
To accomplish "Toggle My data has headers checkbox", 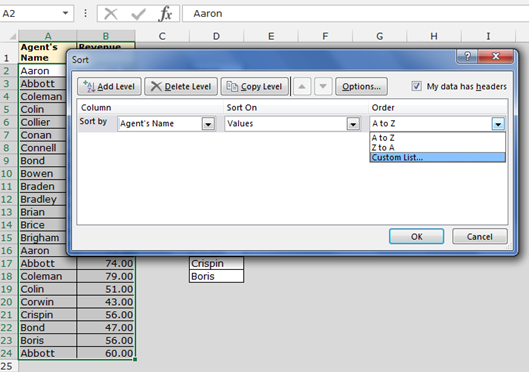I will click(416, 86).
